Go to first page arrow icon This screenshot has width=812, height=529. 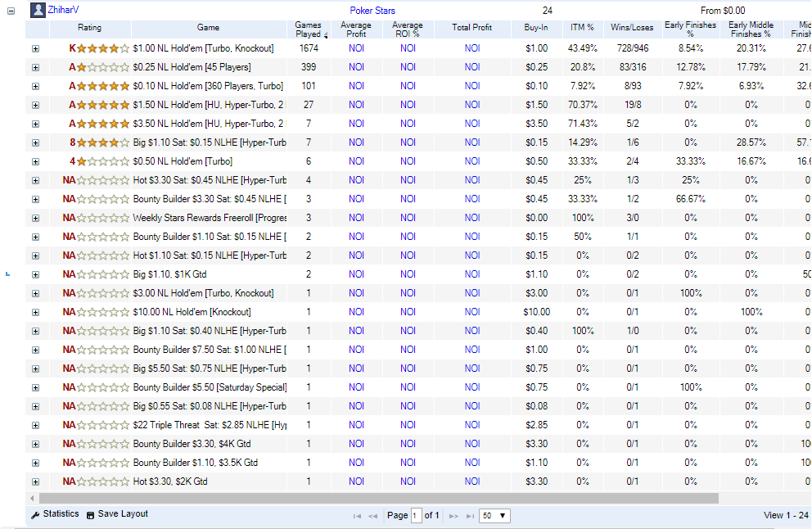pos(357,516)
